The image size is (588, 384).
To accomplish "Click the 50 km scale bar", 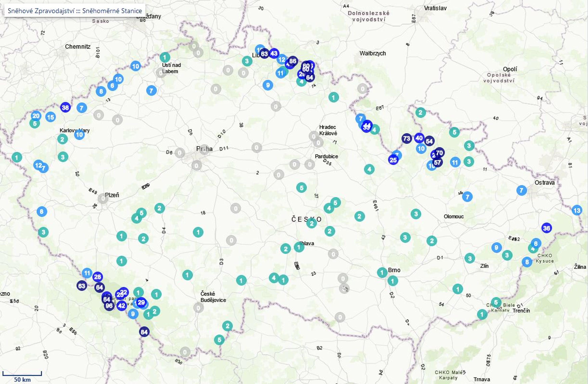I will [22, 377].
